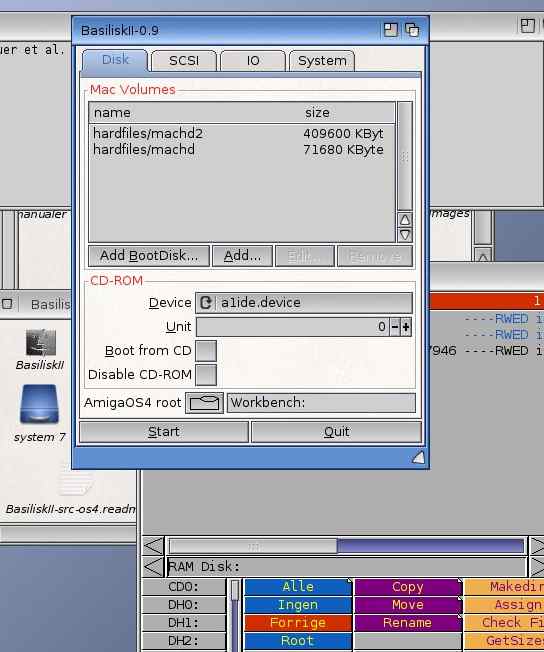
Task: Click BasiliskII window zoom gadget
Action: pyautogui.click(x=391, y=30)
